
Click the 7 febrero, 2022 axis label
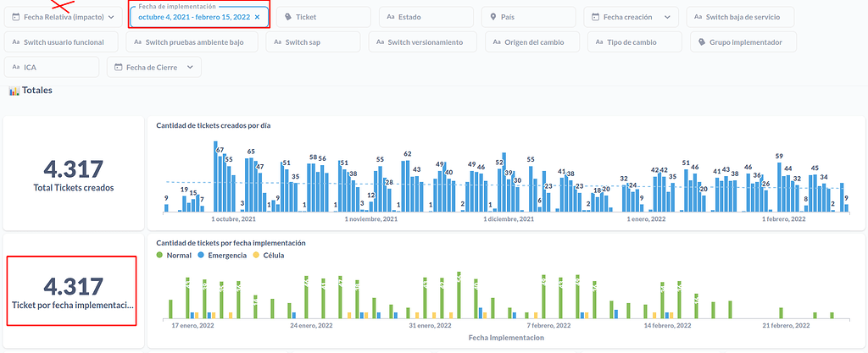(x=548, y=325)
